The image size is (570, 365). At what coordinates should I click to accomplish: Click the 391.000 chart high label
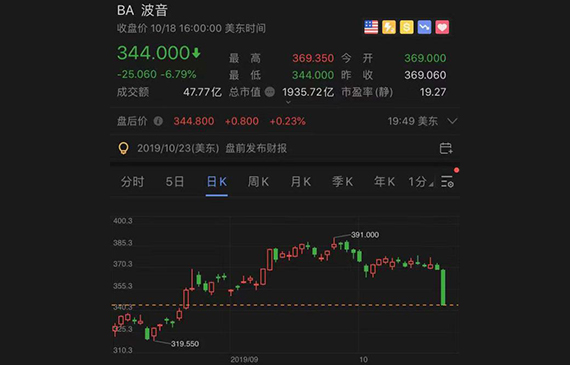tap(365, 235)
